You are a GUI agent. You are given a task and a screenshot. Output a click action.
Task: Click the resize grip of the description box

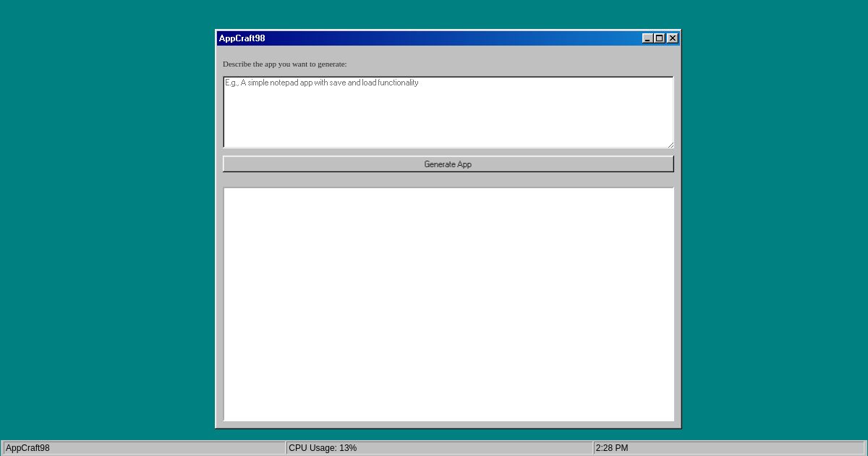670,145
